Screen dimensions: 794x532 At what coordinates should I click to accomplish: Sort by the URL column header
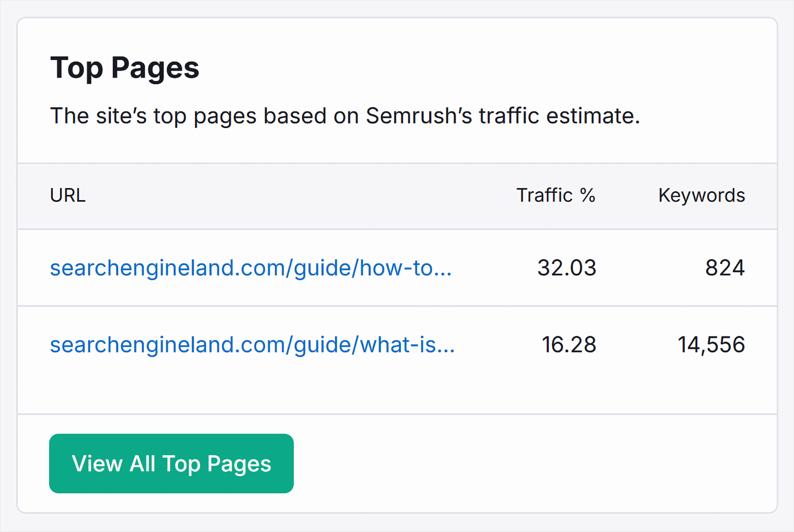coord(68,195)
